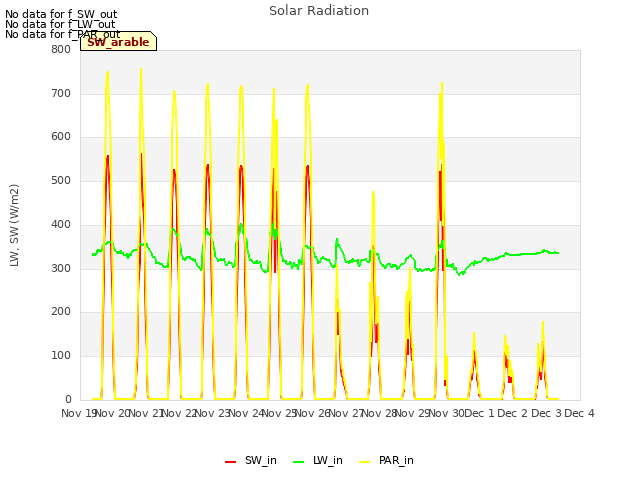The image size is (640, 480).
Task: Click the SW_in red legend swatch
Action: [x=230, y=462]
